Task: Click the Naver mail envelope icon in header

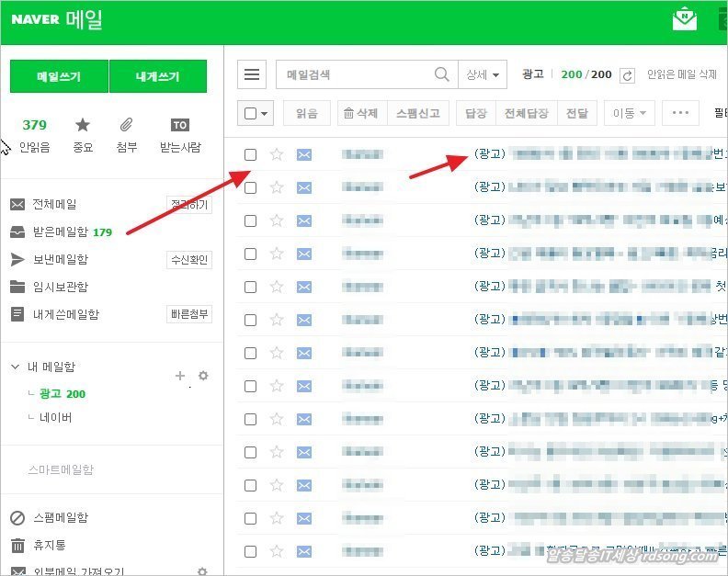Action: 684,19
